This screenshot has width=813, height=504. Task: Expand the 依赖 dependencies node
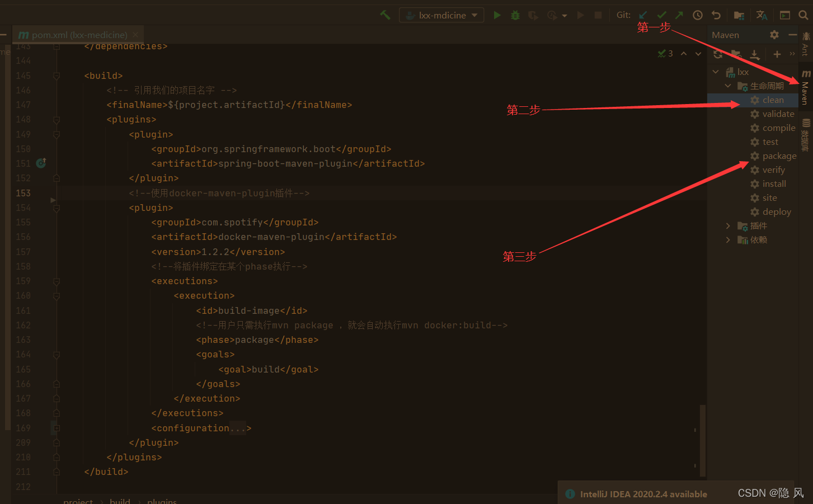tap(728, 239)
